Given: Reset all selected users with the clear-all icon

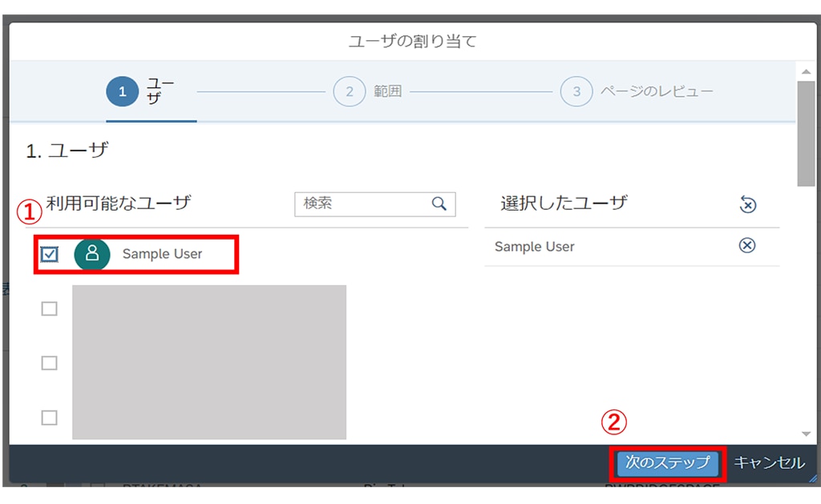Looking at the screenshot, I should coord(747,204).
